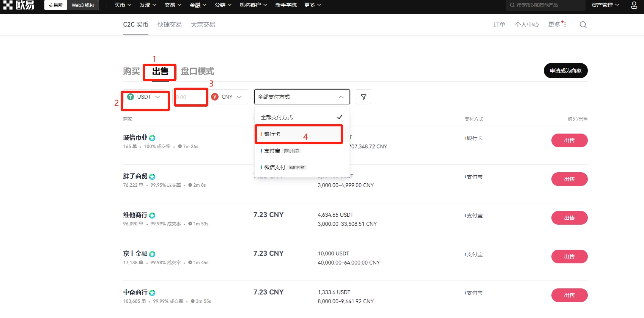Click the USDT coin icon in the selector
This screenshot has height=318, width=644.
131,97
